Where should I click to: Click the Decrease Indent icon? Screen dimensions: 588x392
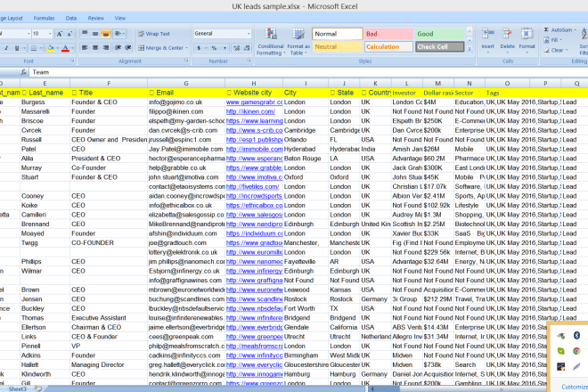pyautogui.click(x=118, y=47)
